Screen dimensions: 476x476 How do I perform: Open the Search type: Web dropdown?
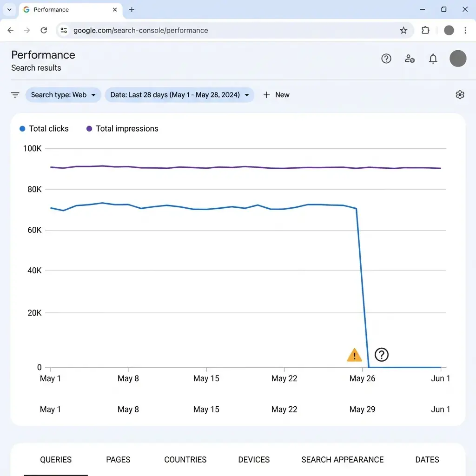(63, 95)
